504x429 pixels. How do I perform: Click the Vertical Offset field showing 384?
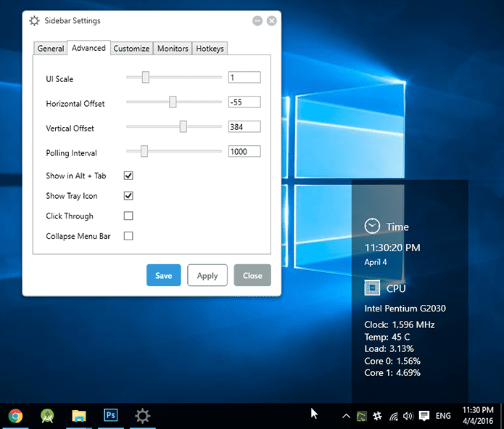244,126
